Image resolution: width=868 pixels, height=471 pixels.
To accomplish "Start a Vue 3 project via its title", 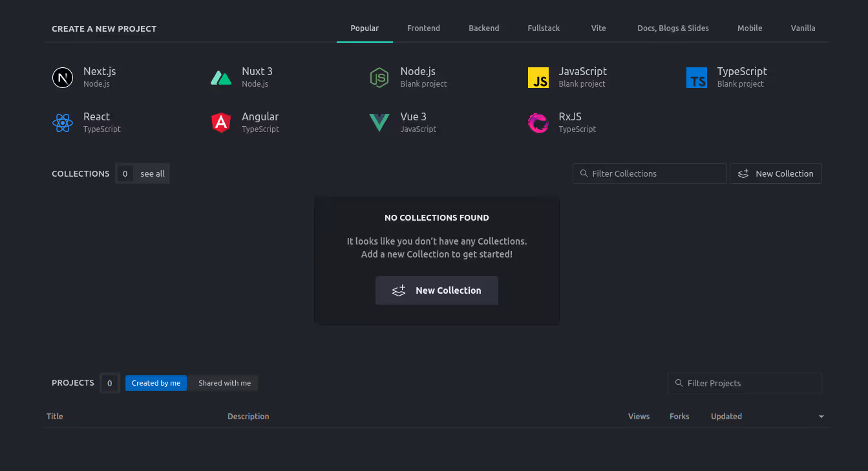I will 413,116.
